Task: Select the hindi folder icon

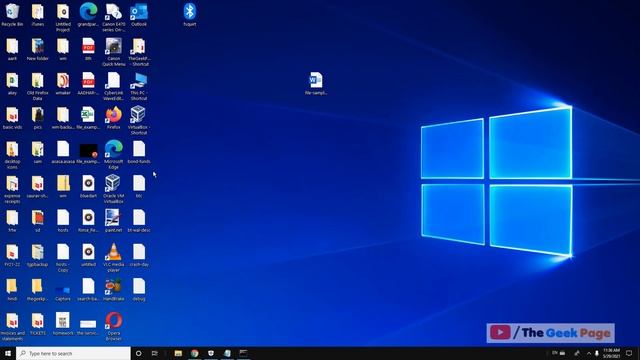Action: [12, 289]
